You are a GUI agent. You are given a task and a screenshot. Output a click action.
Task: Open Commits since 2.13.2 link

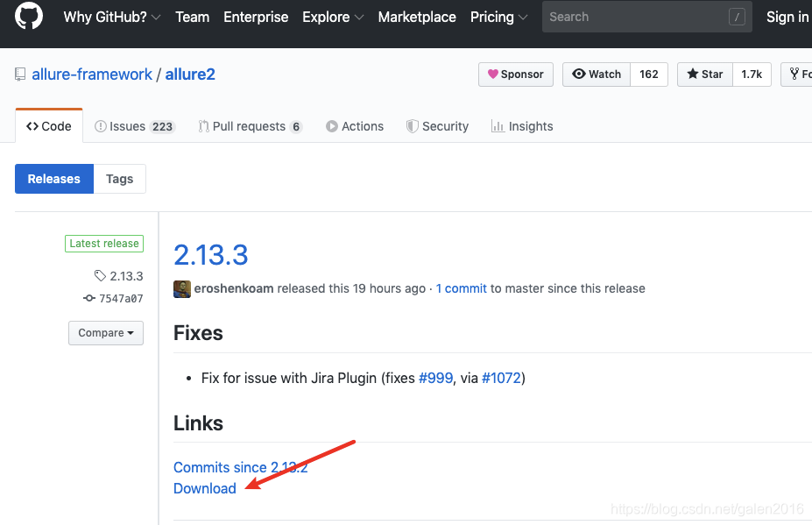click(241, 467)
